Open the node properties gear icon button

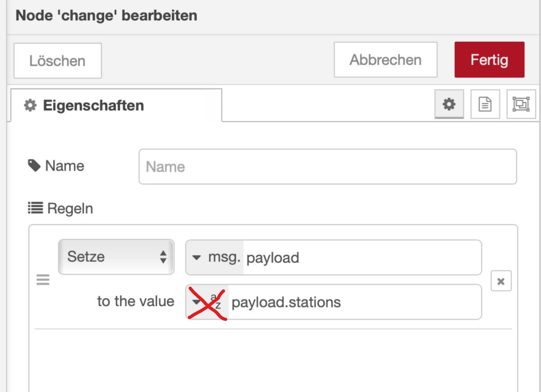coord(449,105)
